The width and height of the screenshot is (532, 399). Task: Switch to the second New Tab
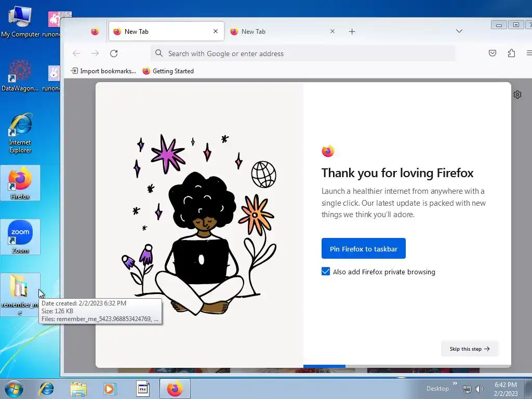(x=283, y=31)
